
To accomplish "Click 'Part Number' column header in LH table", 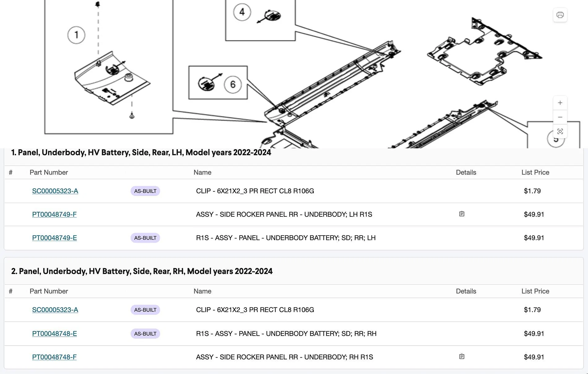I will tap(49, 172).
